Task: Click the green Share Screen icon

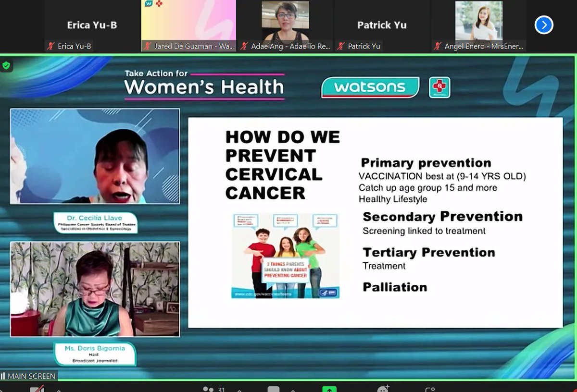Action: point(329,389)
